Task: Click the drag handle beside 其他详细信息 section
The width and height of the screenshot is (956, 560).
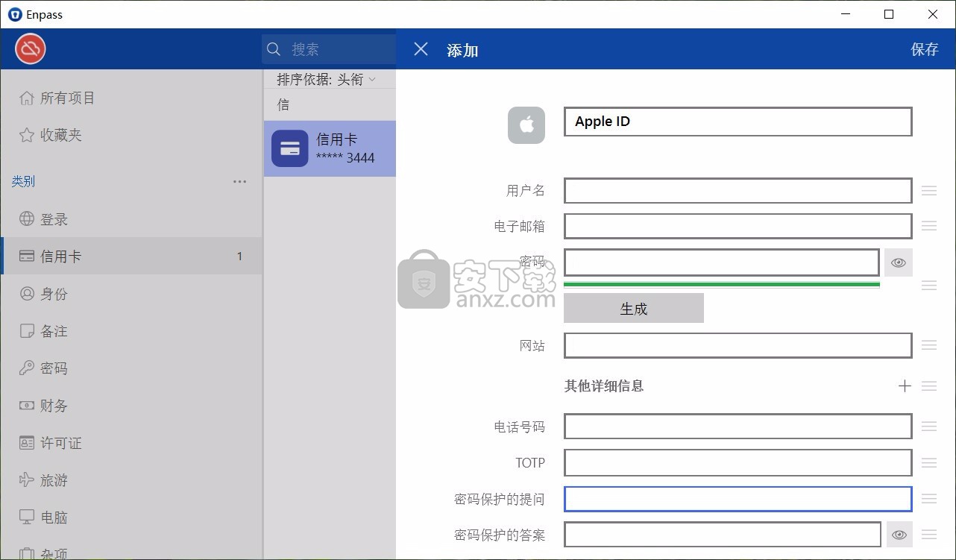Action: (929, 386)
